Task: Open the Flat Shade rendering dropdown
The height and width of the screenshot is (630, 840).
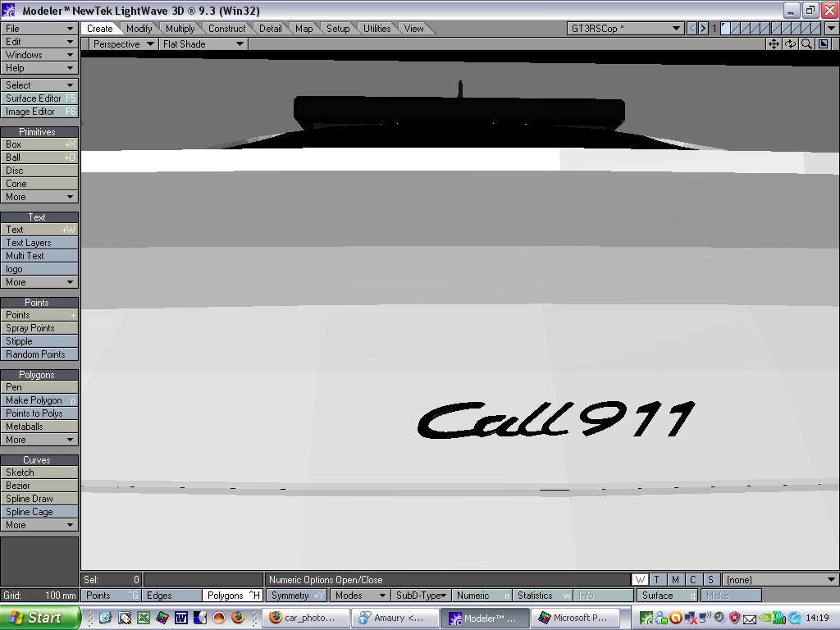Action: tap(203, 44)
